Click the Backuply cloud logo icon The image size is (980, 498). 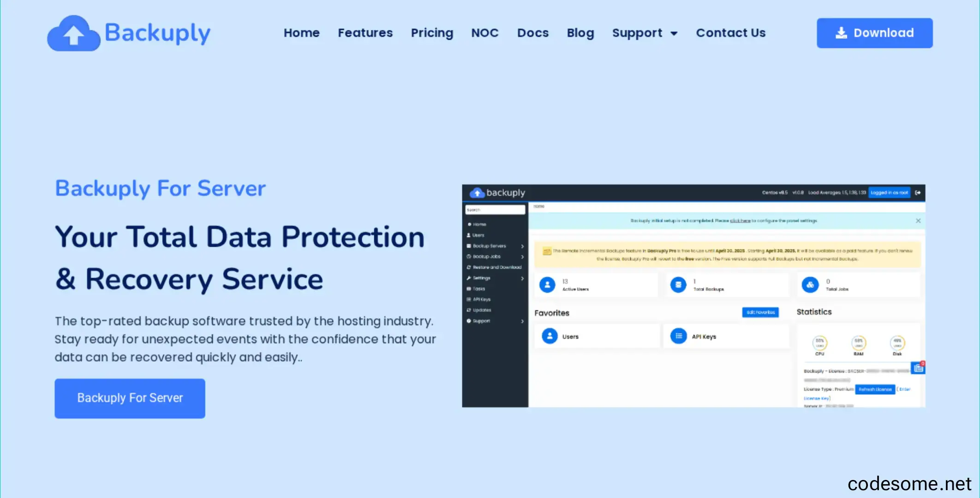73,33
